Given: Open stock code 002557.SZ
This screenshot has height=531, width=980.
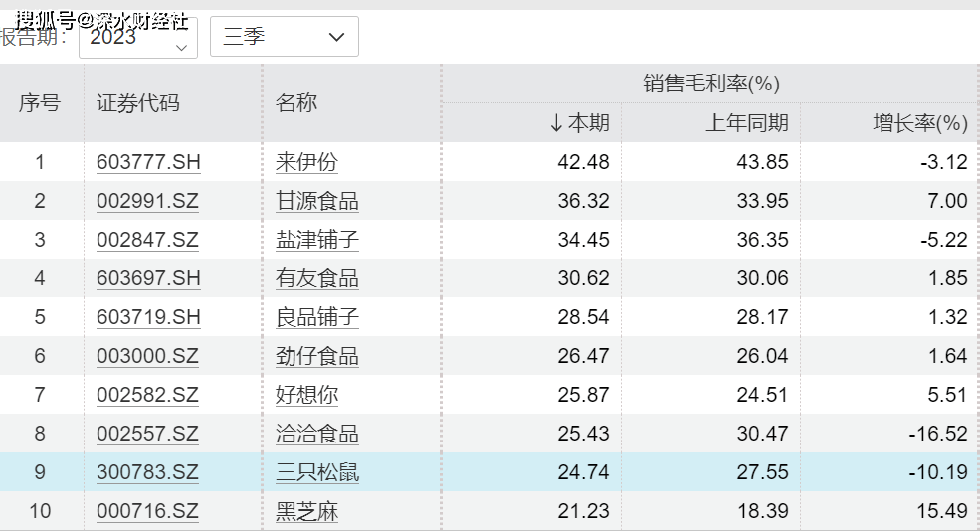Looking at the screenshot, I should (147, 434).
